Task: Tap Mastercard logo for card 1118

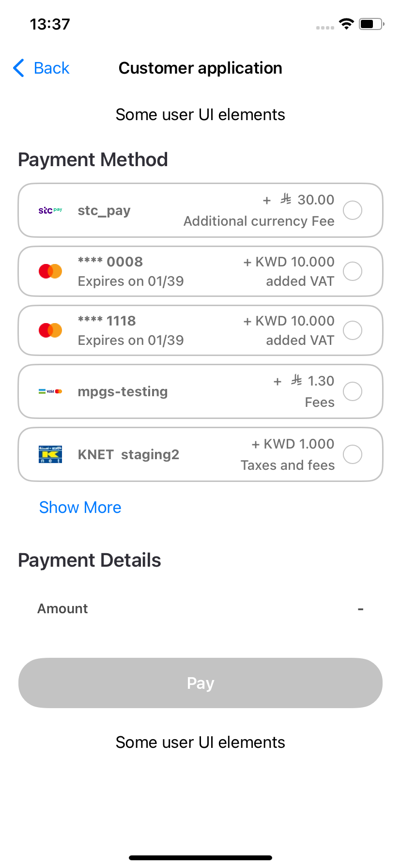Action: [x=50, y=330]
